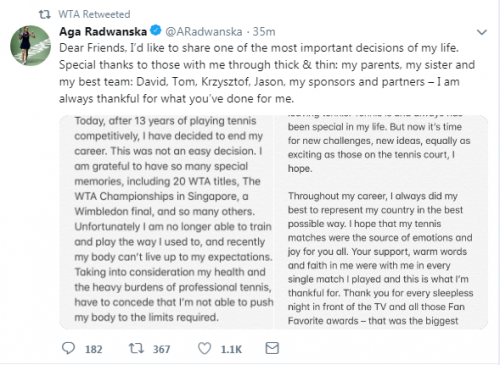
Task: Click the reply speech bubble icon
Action: 69,348
